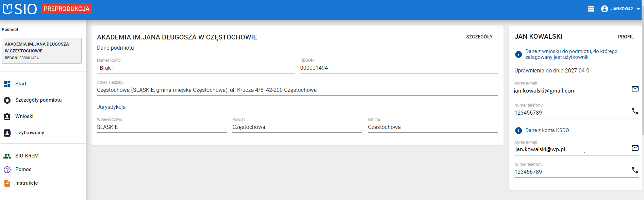Click the user account avatar icon
Viewport: 644px width, 200px height.
(x=605, y=9)
